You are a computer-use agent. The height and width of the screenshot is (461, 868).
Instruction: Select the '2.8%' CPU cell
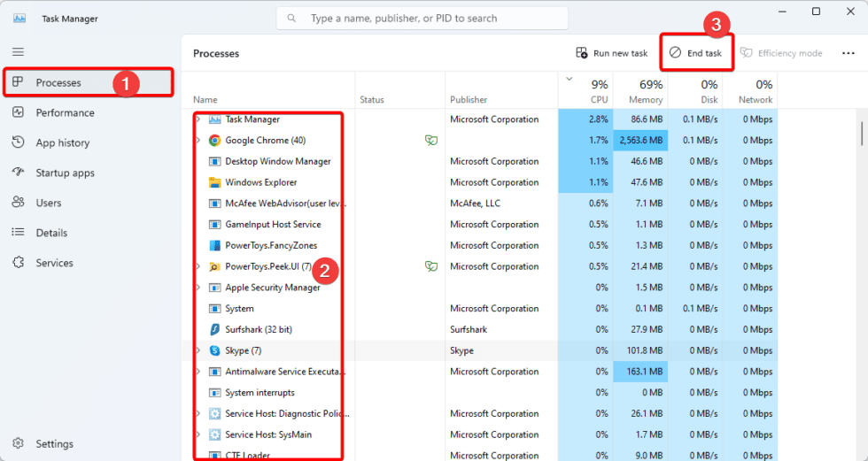(x=585, y=119)
